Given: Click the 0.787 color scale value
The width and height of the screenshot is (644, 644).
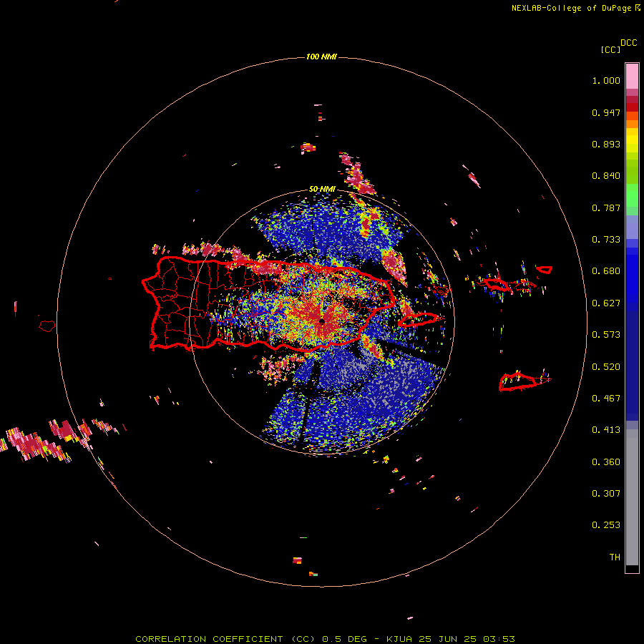Looking at the screenshot, I should click(606, 208).
